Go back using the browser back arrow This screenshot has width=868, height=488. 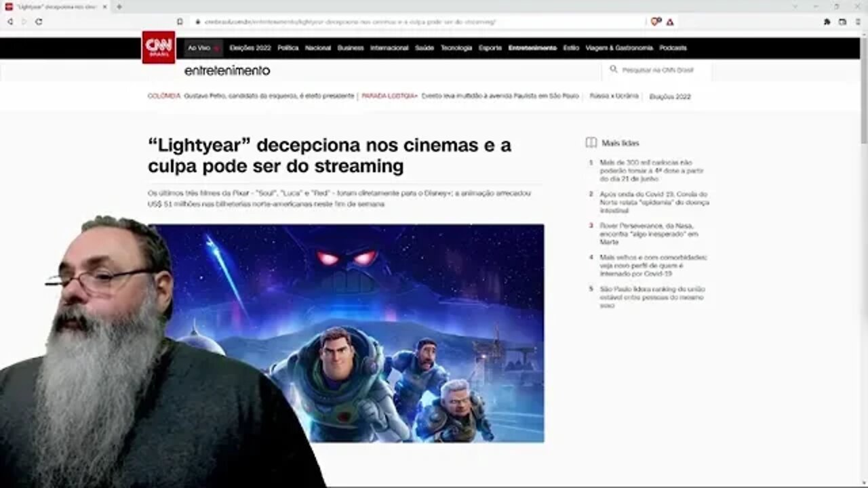tap(10, 22)
